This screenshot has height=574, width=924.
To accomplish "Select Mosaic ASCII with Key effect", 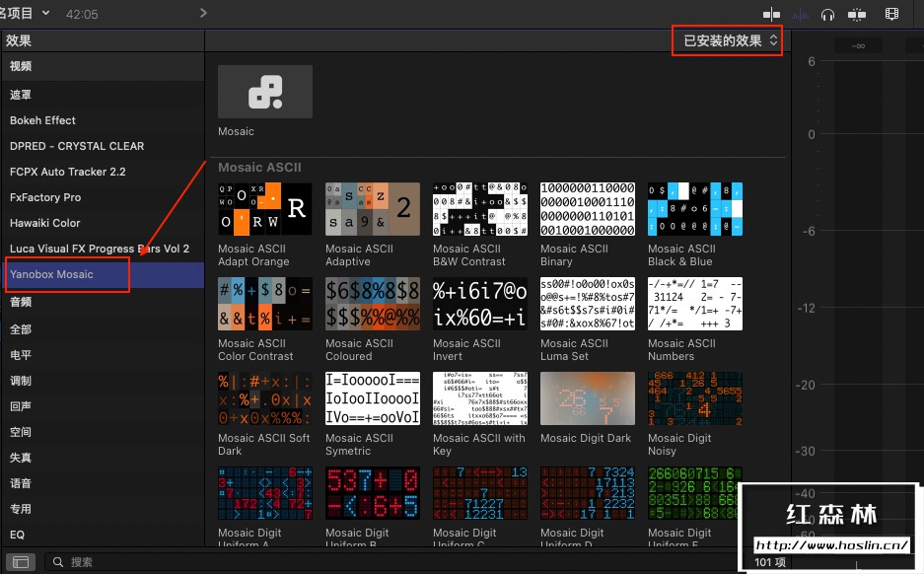I will (480, 398).
